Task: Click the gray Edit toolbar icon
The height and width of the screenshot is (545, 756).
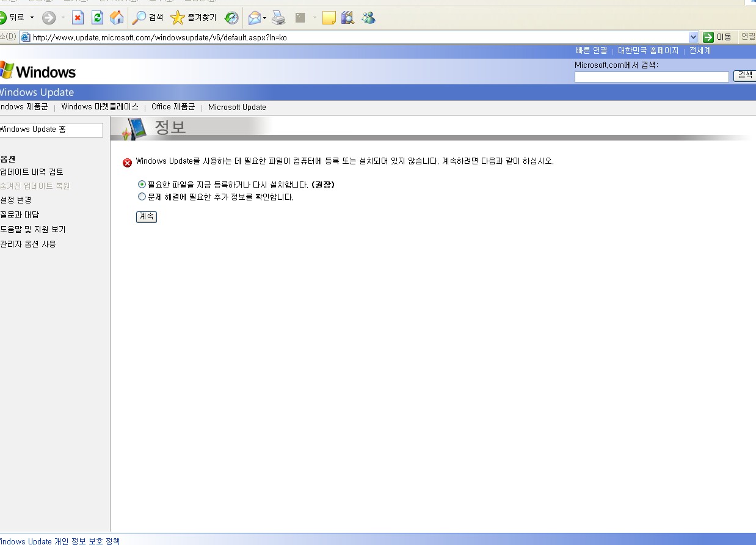Action: pos(300,18)
